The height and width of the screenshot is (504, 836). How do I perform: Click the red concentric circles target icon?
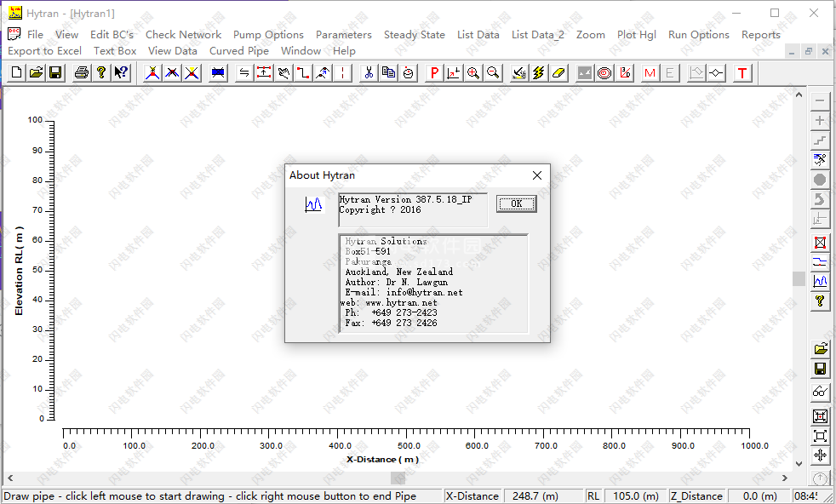click(x=604, y=72)
